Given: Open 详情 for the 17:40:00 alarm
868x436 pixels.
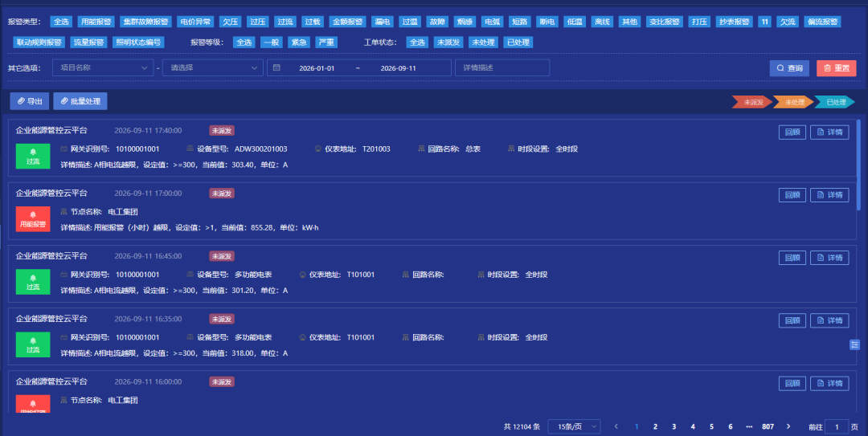Looking at the screenshot, I should 829,132.
